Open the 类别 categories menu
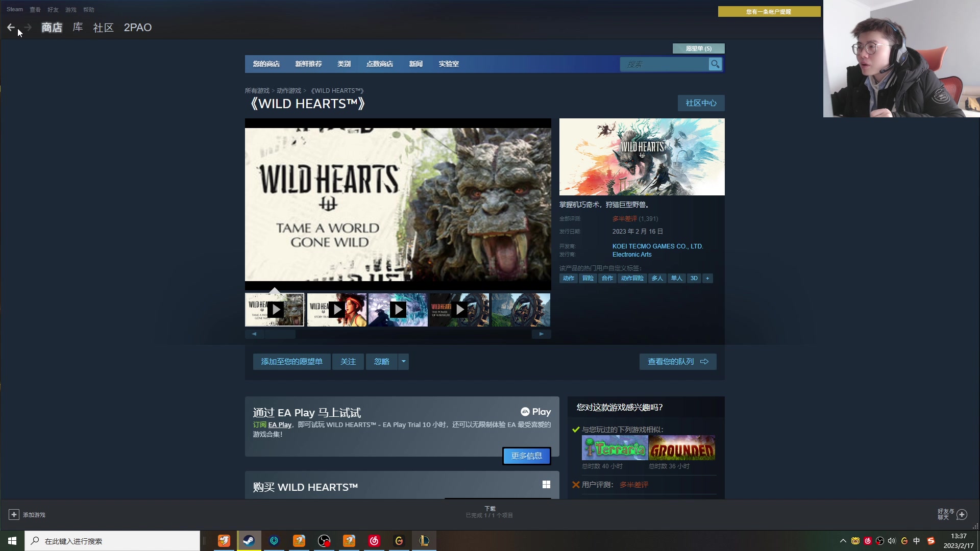Viewport: 980px width, 551px height. point(344,64)
